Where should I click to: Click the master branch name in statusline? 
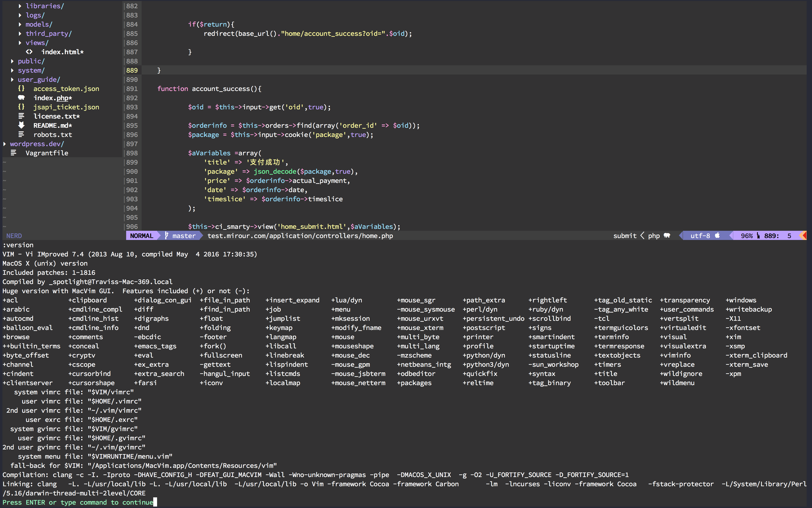click(x=184, y=236)
